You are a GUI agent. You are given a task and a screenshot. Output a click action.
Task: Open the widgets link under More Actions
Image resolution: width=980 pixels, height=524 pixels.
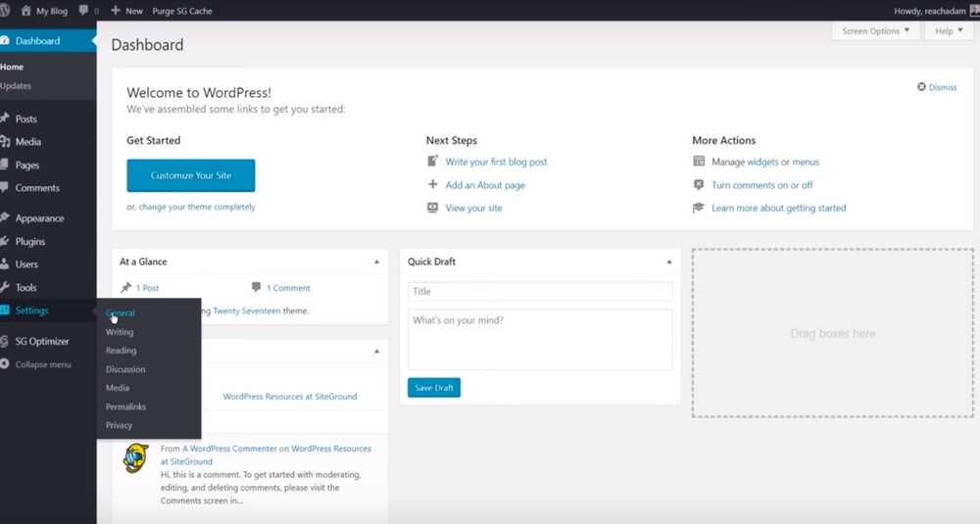click(x=762, y=162)
